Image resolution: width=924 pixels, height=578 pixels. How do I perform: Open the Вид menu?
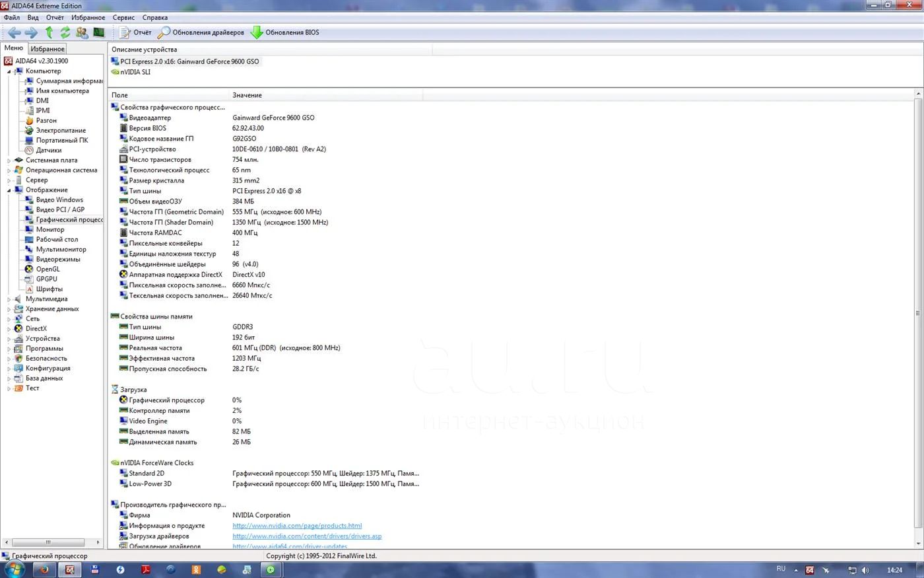33,18
